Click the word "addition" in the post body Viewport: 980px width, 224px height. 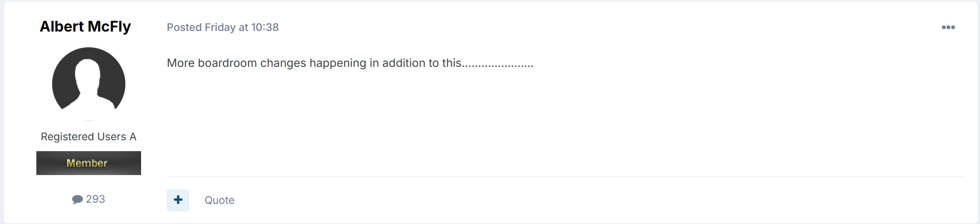[x=404, y=63]
